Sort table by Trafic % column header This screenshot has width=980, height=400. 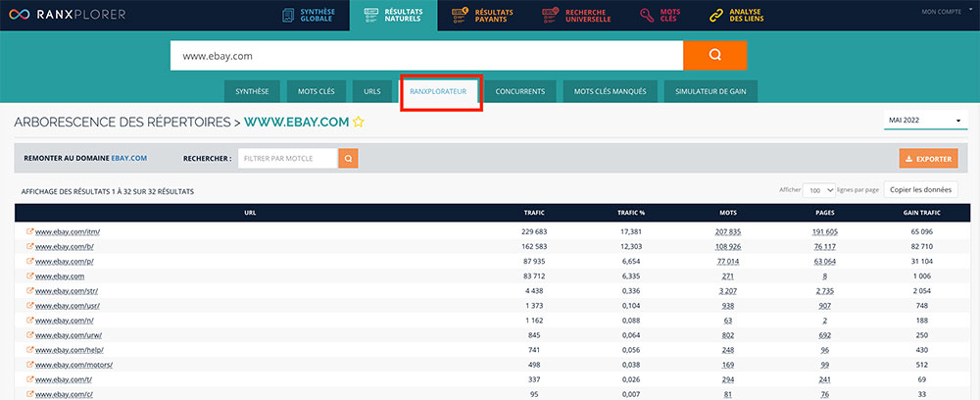[631, 213]
